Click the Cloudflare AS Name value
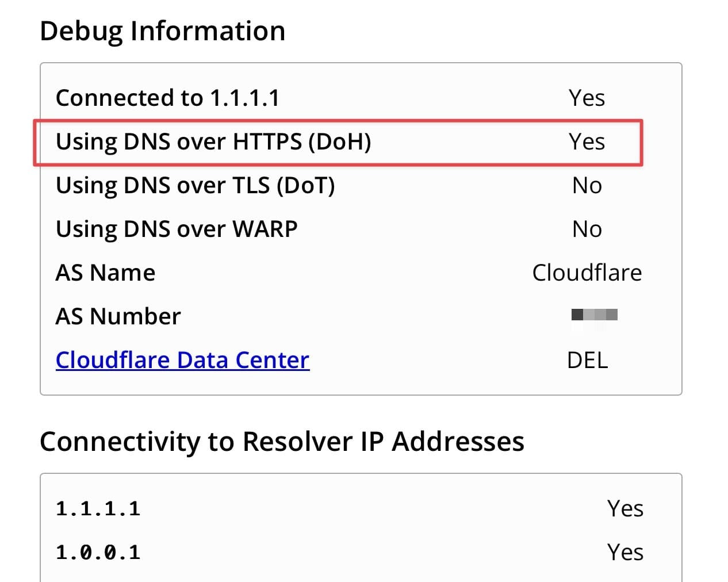The image size is (728, 582). tap(587, 272)
